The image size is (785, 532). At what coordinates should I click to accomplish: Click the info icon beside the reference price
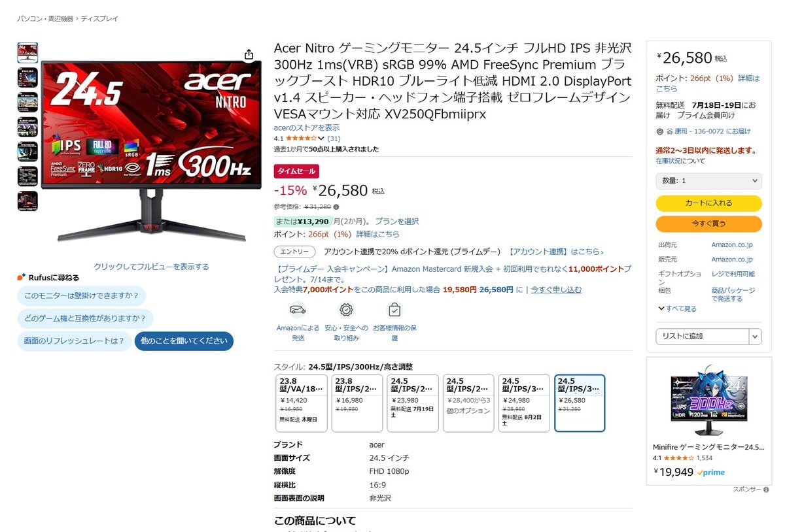(x=336, y=207)
